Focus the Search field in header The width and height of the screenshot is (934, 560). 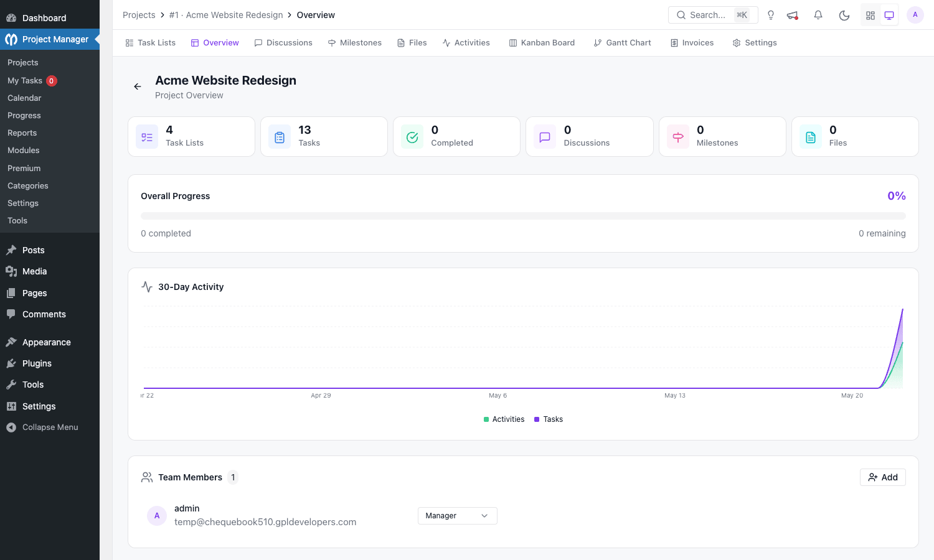(x=713, y=15)
